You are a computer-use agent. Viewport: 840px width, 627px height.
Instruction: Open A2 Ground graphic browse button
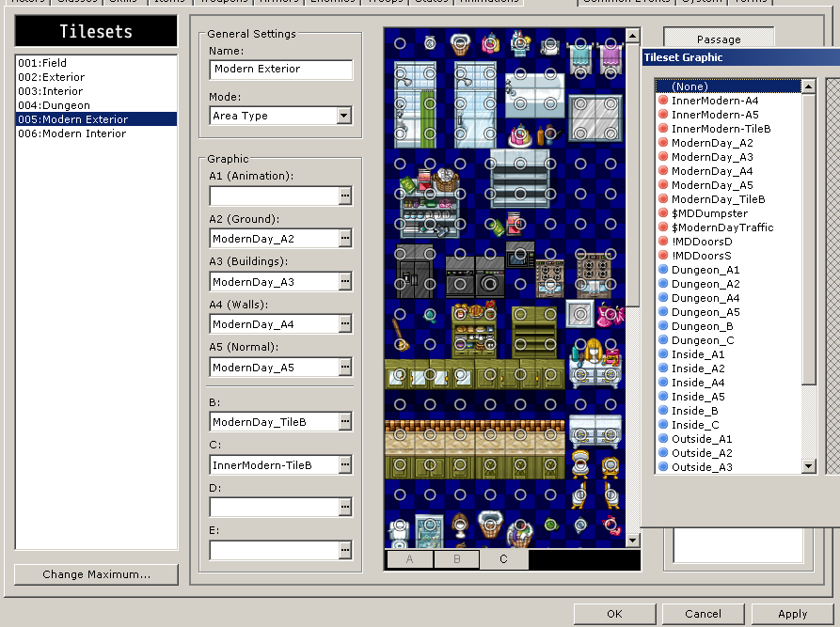(345, 238)
